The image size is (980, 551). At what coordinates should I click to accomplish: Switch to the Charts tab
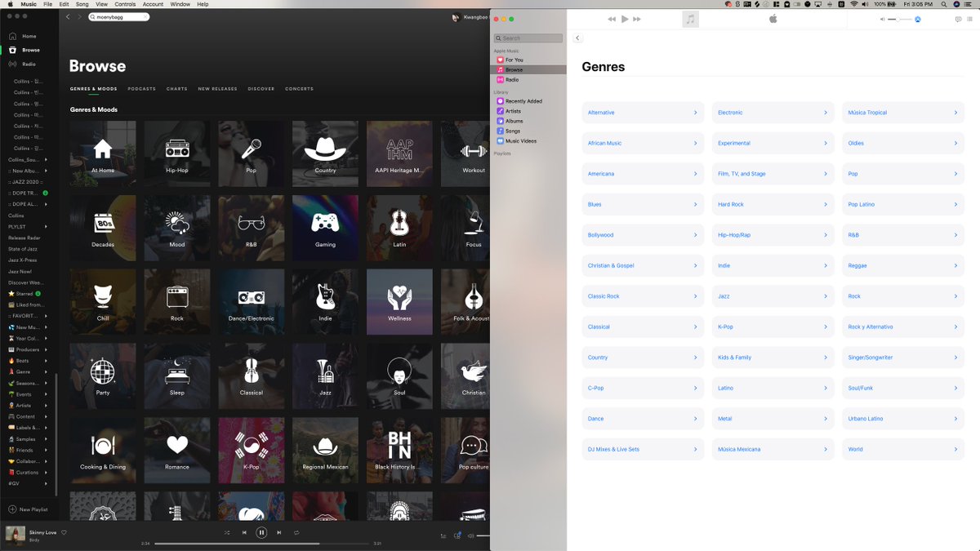(176, 89)
